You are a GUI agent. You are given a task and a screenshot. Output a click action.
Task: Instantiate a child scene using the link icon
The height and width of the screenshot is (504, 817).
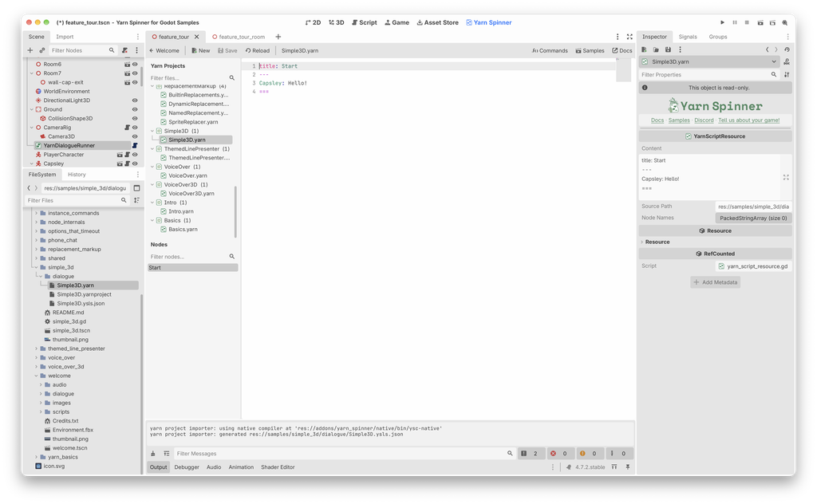click(42, 50)
